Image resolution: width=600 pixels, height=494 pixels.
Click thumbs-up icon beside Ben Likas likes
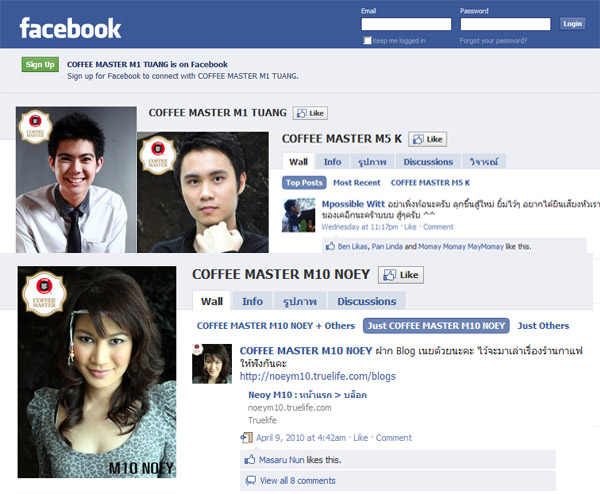330,246
